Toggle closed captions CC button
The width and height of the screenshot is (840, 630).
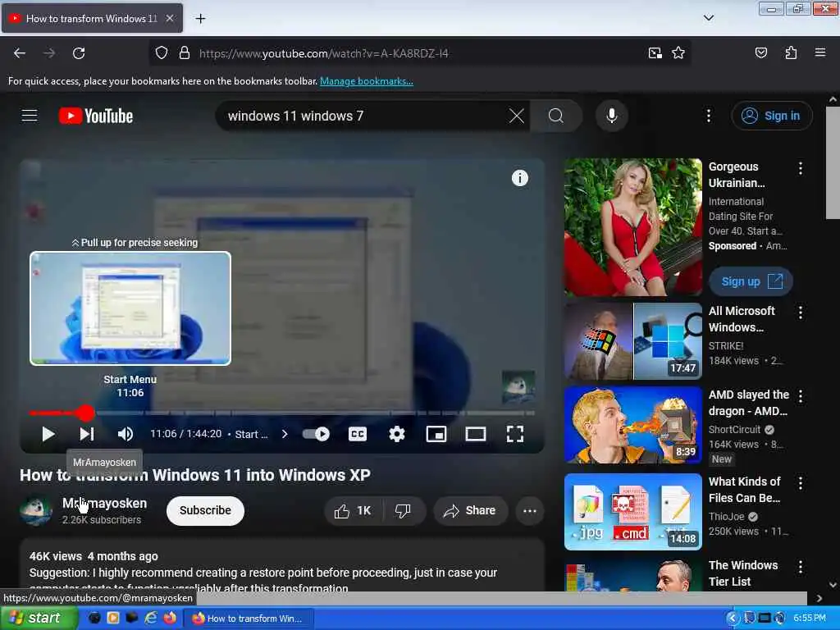pos(358,434)
